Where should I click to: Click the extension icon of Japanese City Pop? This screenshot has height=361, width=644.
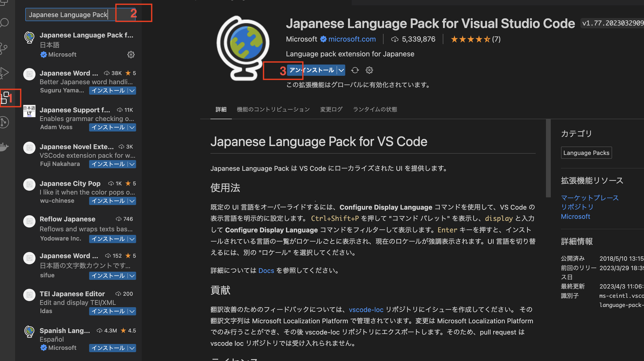point(30,184)
